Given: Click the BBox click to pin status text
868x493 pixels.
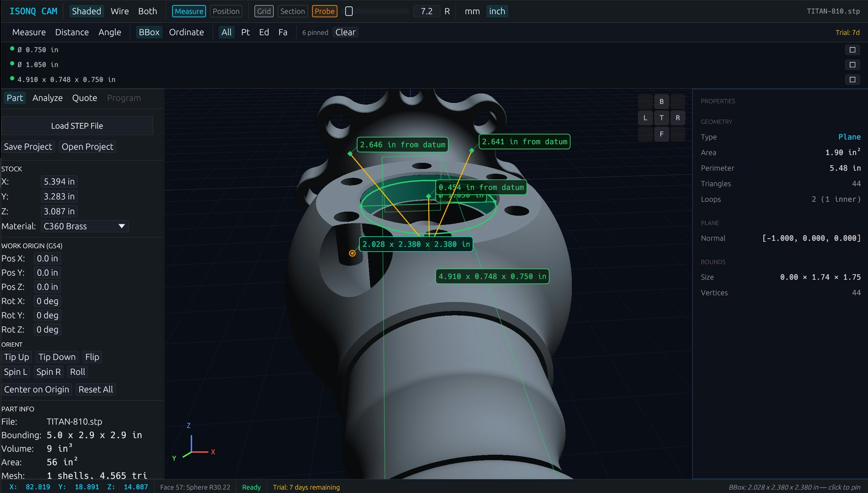Looking at the screenshot, I should point(794,487).
